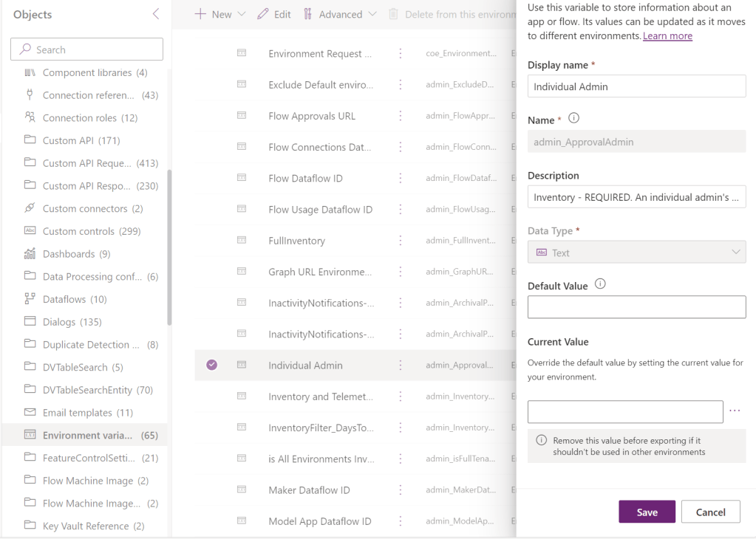This screenshot has width=756, height=539.
Task: Click the Default Value info icon
Action: (x=600, y=284)
